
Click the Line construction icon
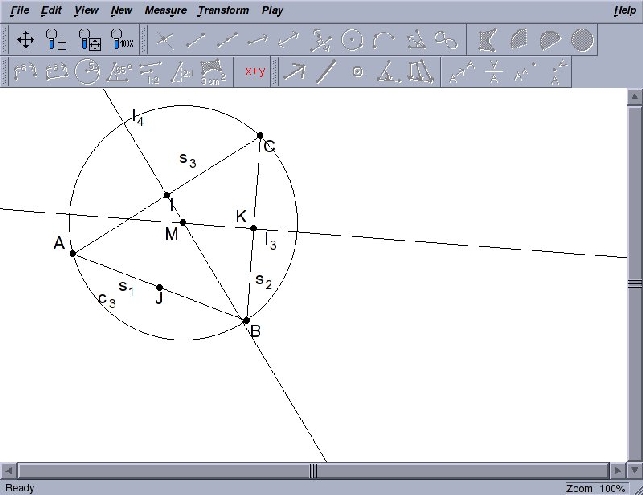pos(289,41)
